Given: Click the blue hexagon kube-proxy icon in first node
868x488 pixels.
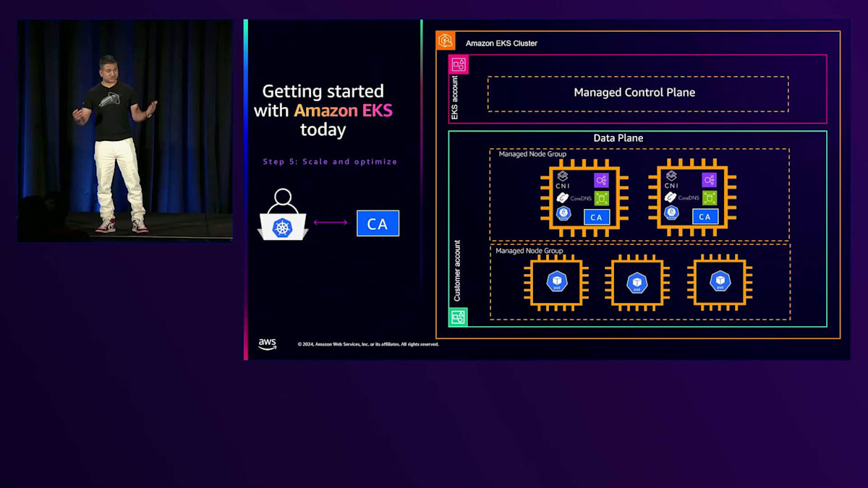Looking at the screenshot, I should [x=563, y=213].
